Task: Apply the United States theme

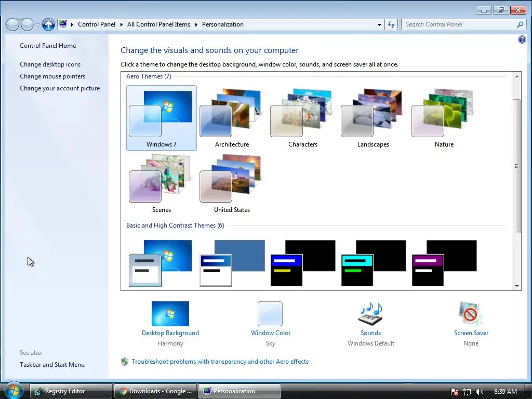Action: pos(232,183)
